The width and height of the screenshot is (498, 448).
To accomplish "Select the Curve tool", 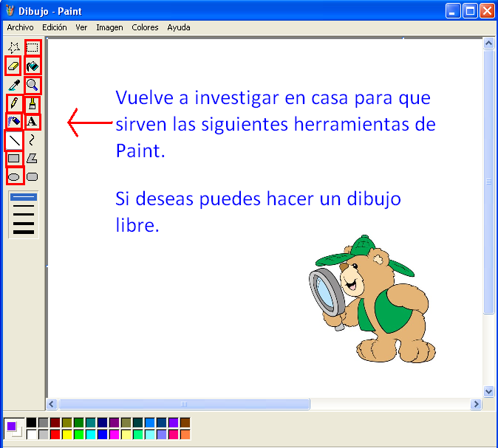I will pos(33,140).
